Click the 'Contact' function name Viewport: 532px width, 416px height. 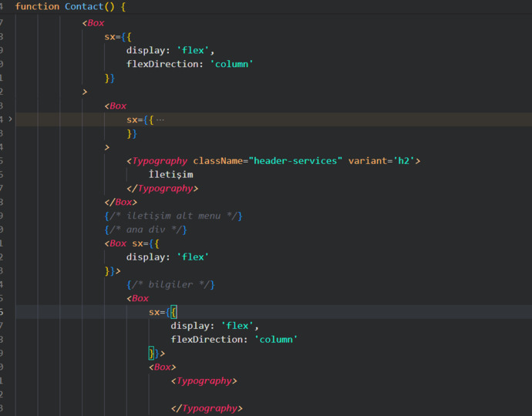click(84, 6)
